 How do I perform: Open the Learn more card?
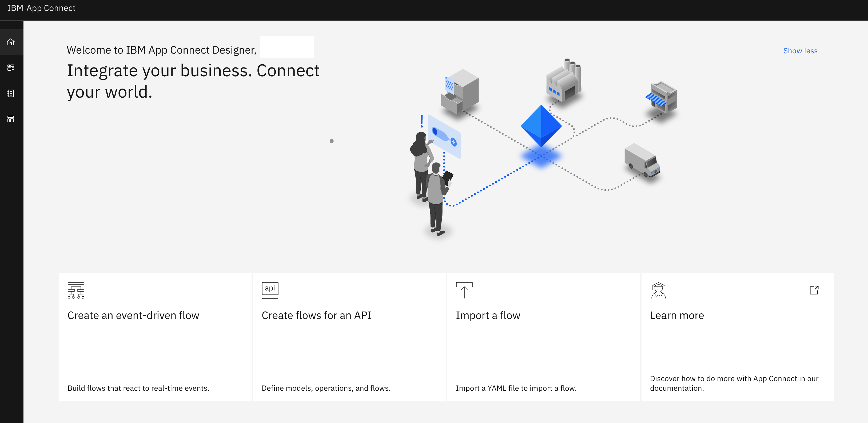click(x=737, y=337)
